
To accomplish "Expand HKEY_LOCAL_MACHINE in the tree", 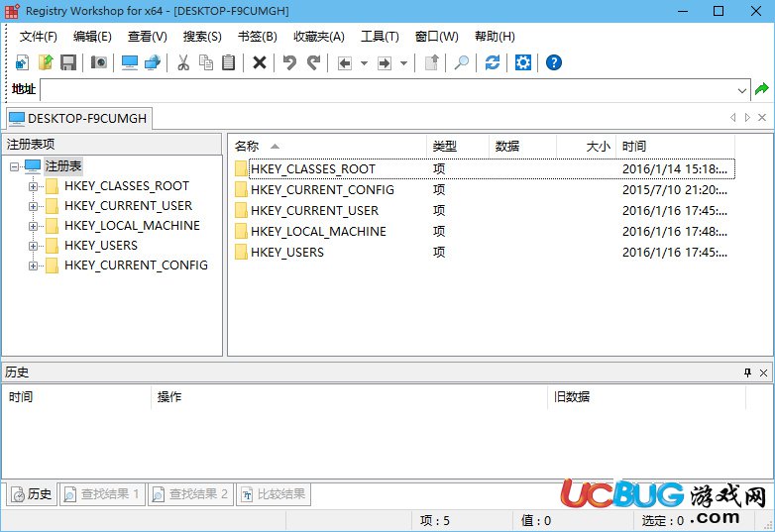I will click(x=33, y=226).
